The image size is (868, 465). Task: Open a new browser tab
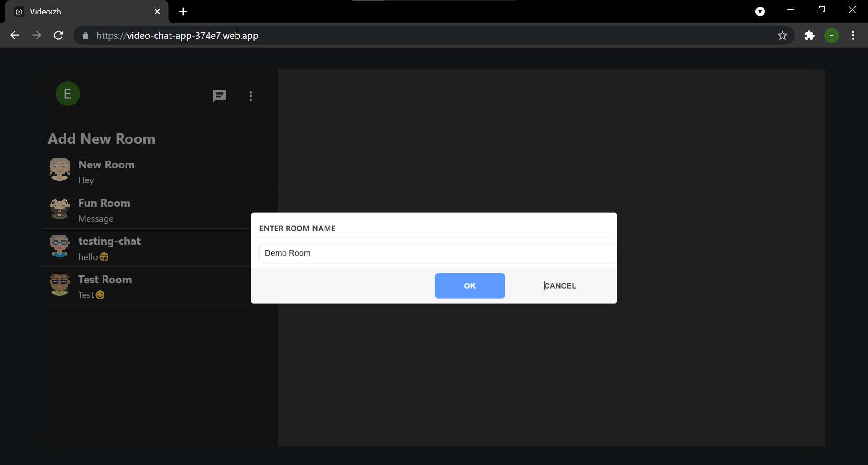(183, 12)
